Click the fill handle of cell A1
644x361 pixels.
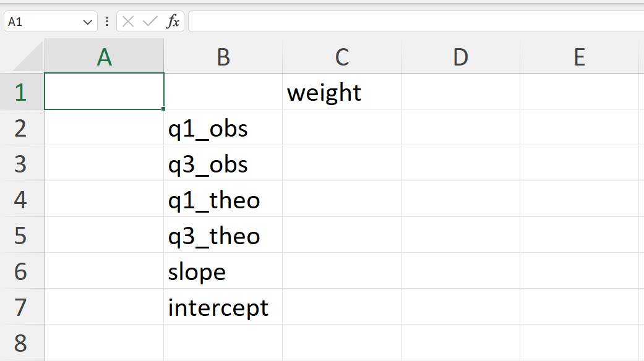(163, 109)
